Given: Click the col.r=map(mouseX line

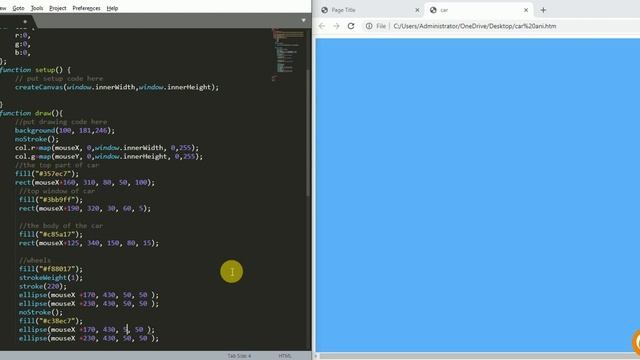Looking at the screenshot, I should tap(107, 148).
